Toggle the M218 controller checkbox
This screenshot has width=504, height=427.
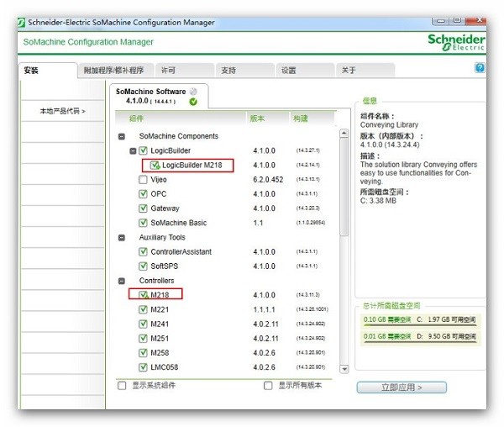tap(144, 295)
